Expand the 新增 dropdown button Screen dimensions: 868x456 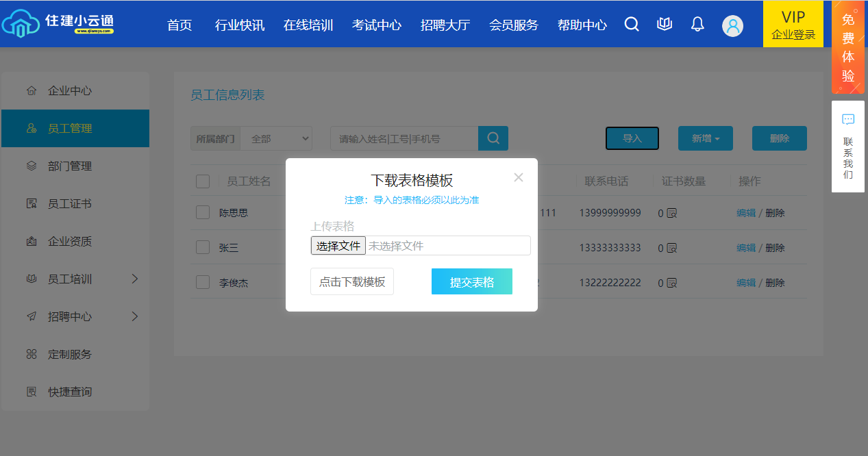(x=705, y=138)
